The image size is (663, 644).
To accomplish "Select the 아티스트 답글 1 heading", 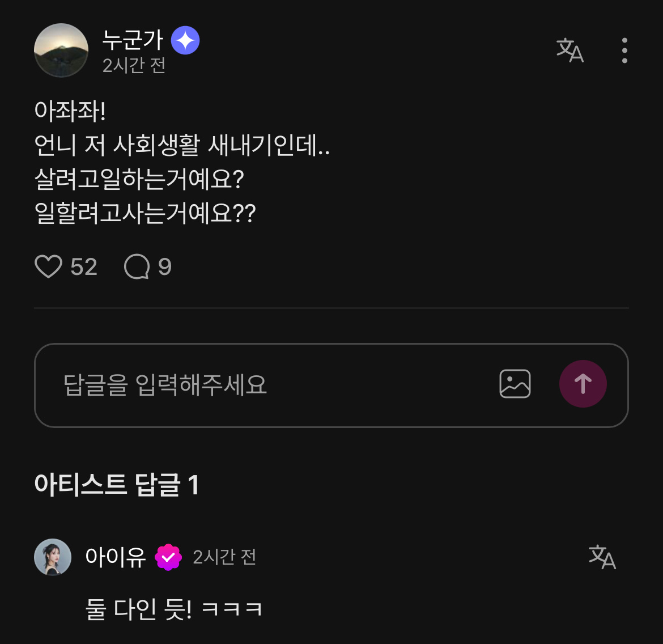I will tap(116, 485).
